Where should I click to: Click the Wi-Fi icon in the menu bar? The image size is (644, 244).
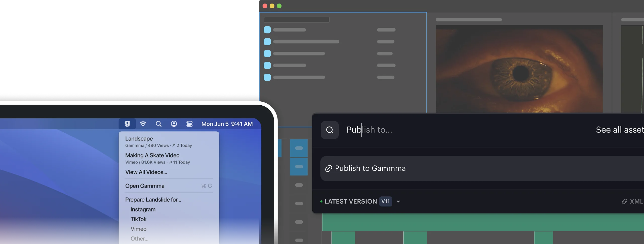click(x=143, y=124)
